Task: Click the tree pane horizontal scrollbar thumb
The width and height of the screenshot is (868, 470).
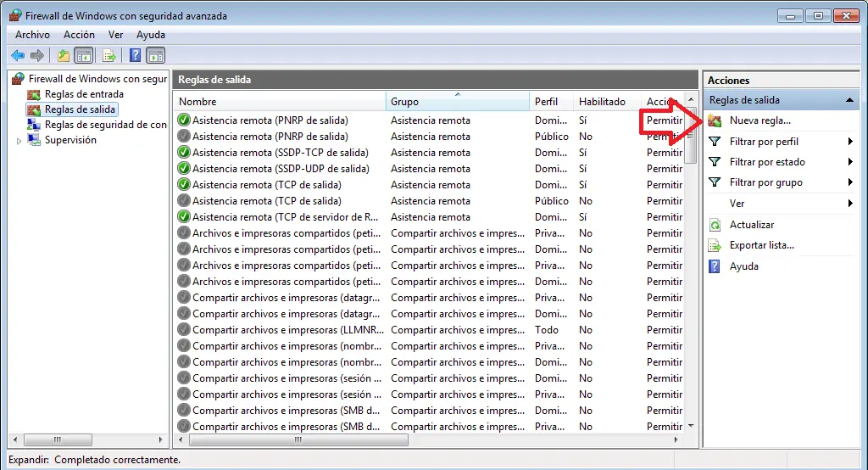Action: point(58,439)
